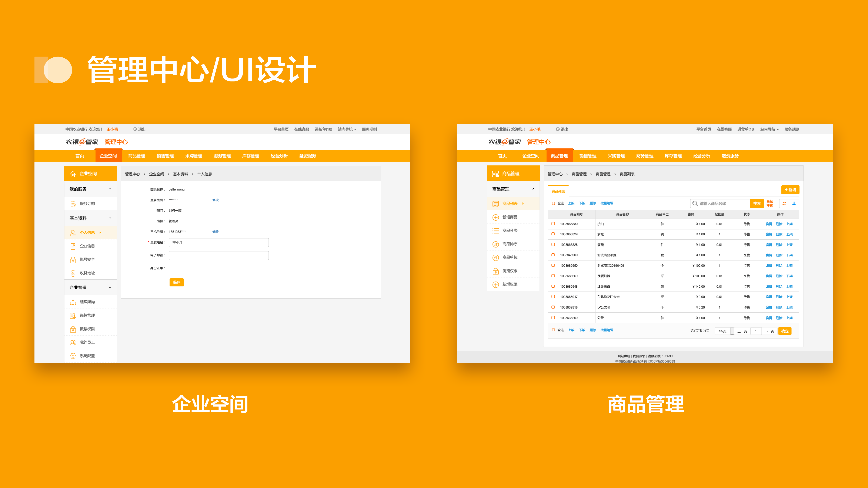Click the 电子邮箱 input field
This screenshot has width=868, height=488.
click(x=219, y=255)
